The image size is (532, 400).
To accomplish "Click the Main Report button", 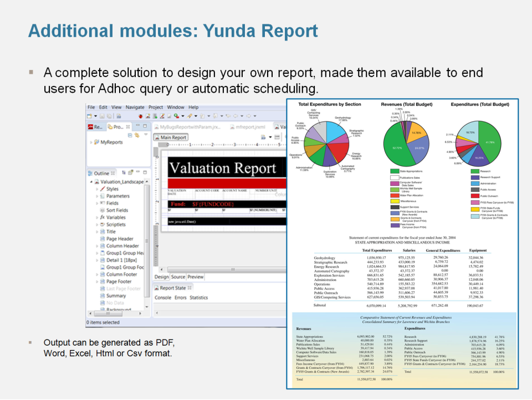I will coord(171,138).
